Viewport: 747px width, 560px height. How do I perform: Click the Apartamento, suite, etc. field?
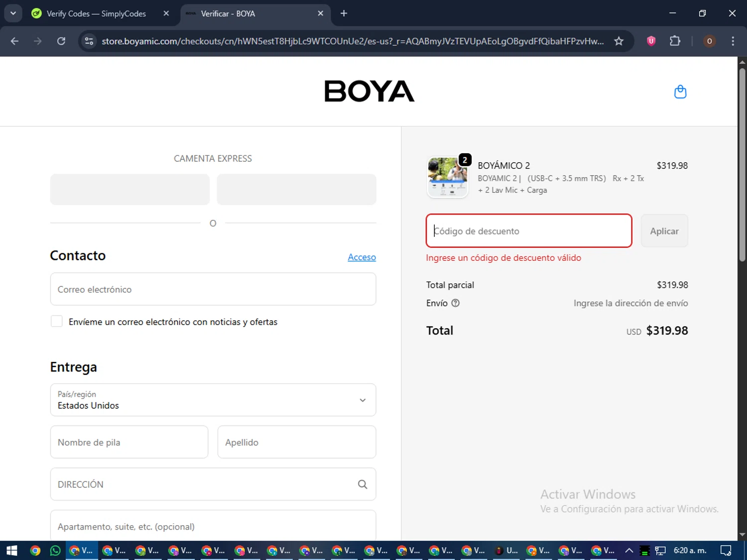[213, 526]
